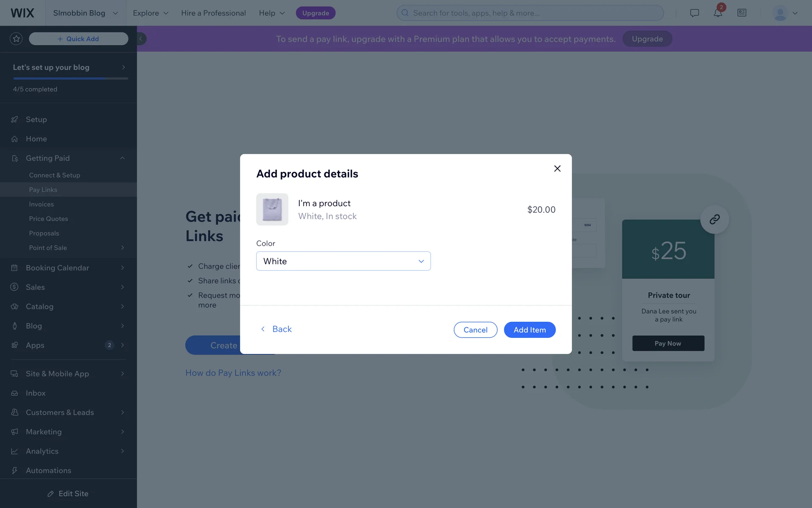Open Price Quotes in the sidebar
Viewport: 812px width, 508px height.
48,219
